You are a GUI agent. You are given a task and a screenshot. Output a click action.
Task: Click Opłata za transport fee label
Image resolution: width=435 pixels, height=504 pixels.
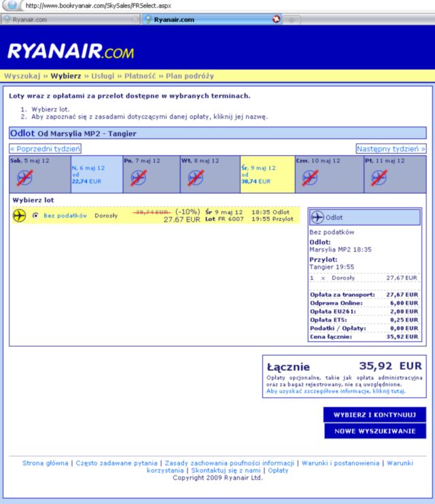pyautogui.click(x=343, y=295)
